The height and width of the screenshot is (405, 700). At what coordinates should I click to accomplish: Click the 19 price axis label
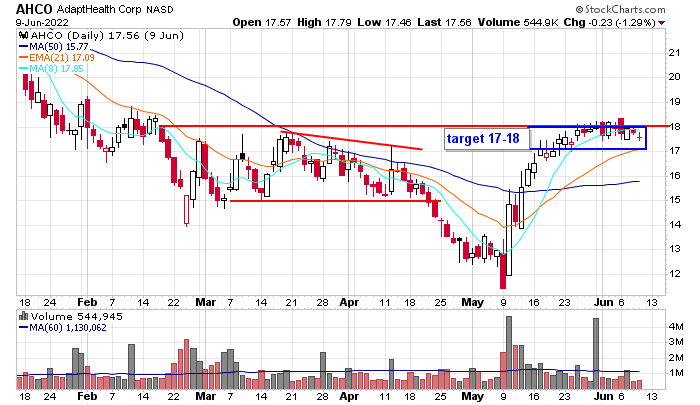pyautogui.click(x=674, y=102)
